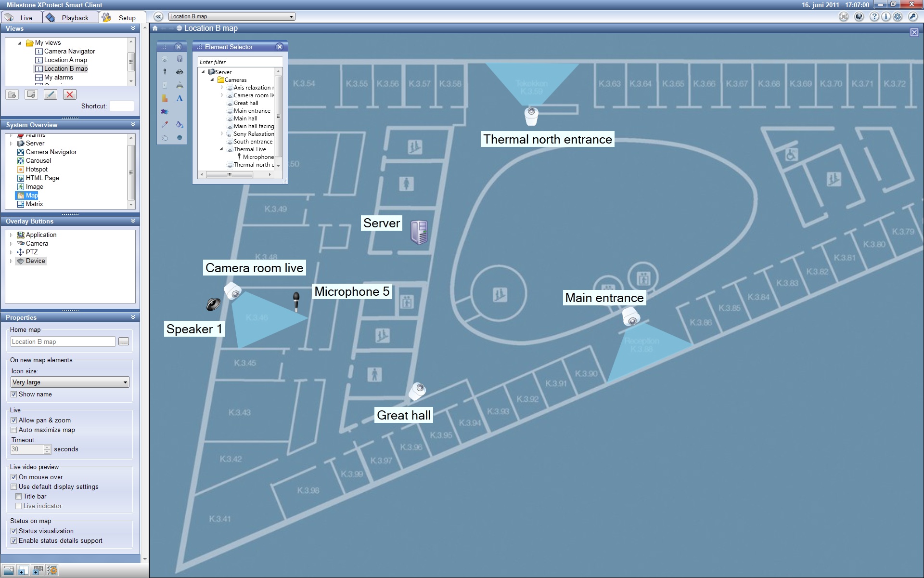
Task: Click the Speaker 1 icon on map
Action: click(x=213, y=304)
